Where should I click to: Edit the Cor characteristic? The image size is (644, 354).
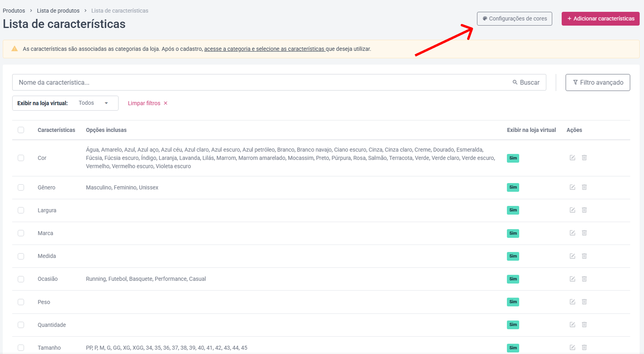click(572, 158)
